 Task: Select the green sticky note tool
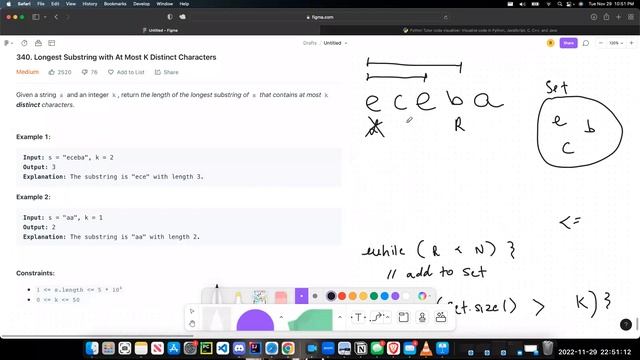311,320
